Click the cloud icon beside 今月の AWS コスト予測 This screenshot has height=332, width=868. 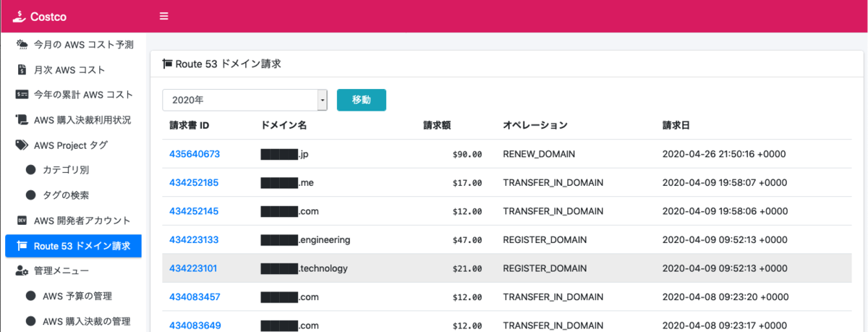pos(22,45)
